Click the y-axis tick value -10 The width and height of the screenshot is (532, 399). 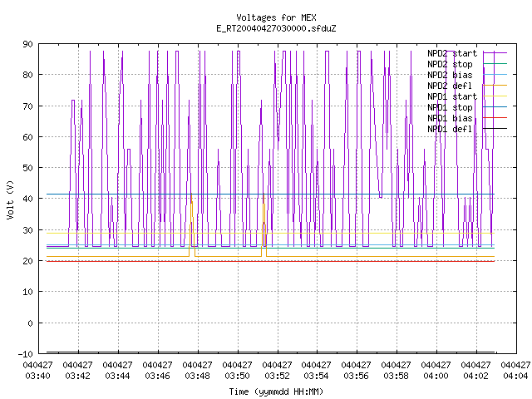pyautogui.click(x=26, y=354)
